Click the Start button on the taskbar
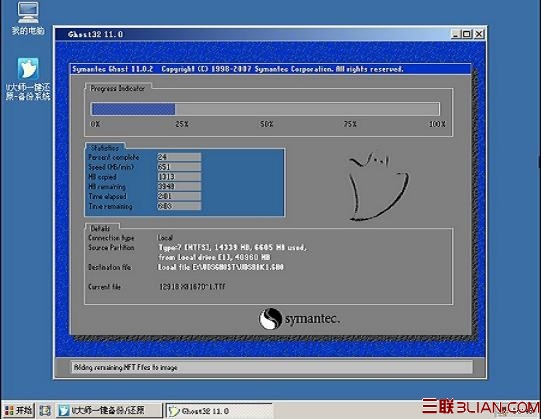 coord(19,410)
